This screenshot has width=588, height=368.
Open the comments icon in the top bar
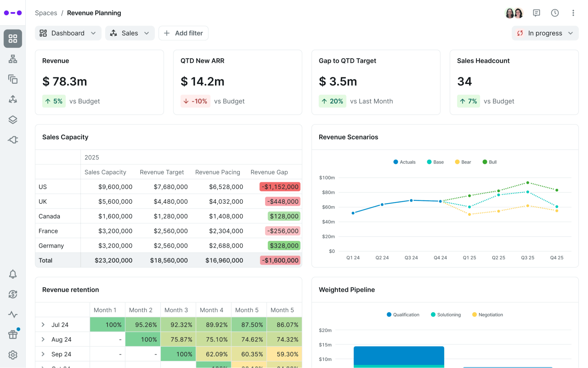pyautogui.click(x=536, y=13)
